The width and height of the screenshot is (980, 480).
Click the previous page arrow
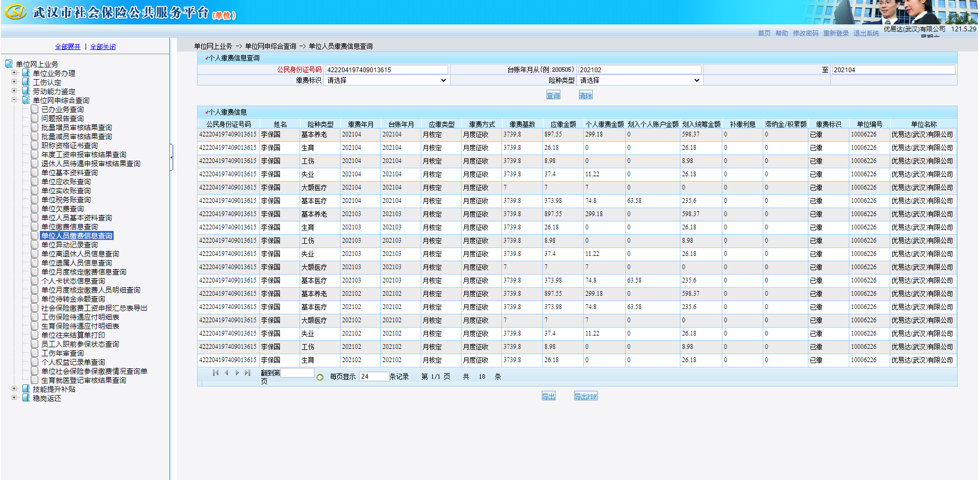tap(226, 373)
